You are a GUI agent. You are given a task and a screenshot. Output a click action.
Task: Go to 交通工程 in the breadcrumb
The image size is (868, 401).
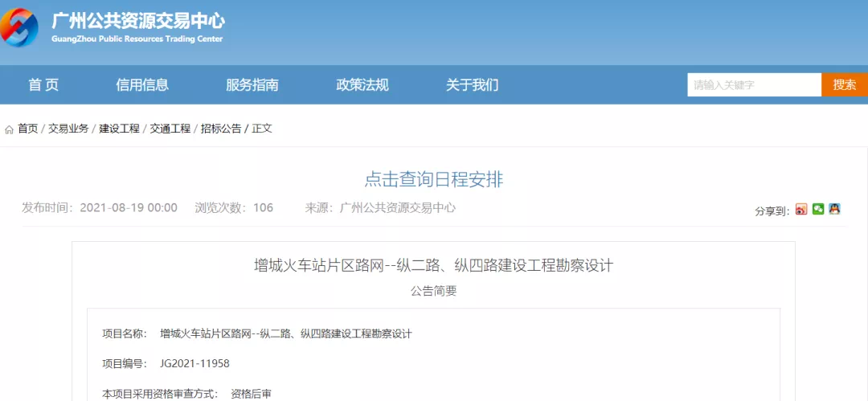click(x=170, y=129)
